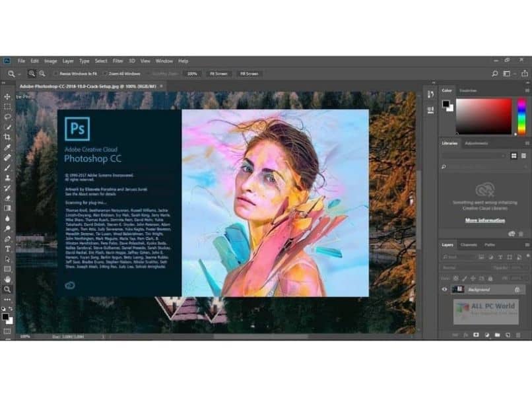Select the Move tool
Image resolution: width=532 pixels, height=396 pixels.
[7, 97]
